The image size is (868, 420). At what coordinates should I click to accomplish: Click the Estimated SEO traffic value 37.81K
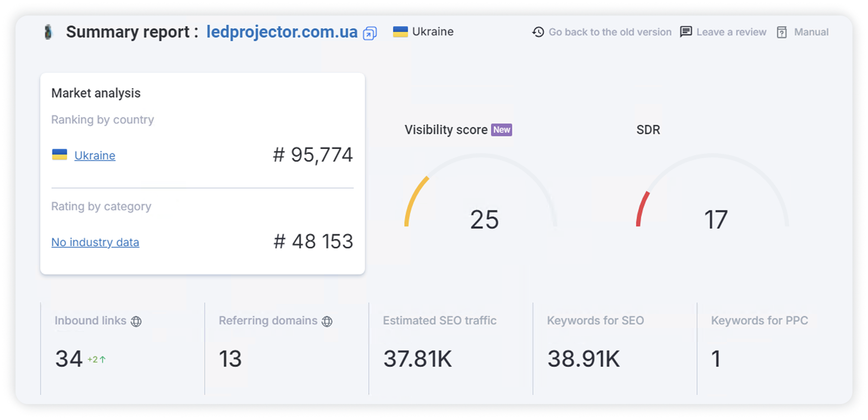418,359
